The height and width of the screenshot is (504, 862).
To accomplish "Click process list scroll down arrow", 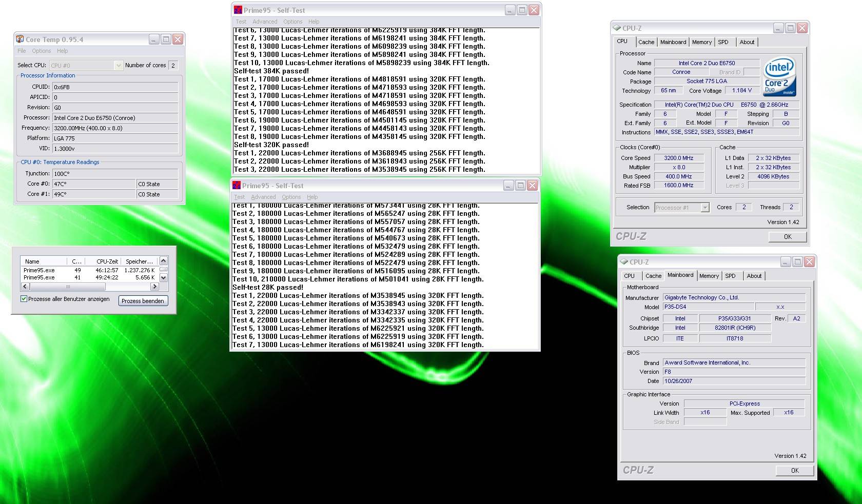I will pyautogui.click(x=163, y=278).
